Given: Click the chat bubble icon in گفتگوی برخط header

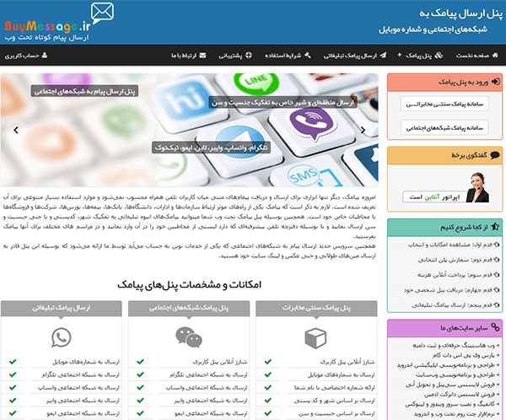Looking at the screenshot, I should 495,155.
